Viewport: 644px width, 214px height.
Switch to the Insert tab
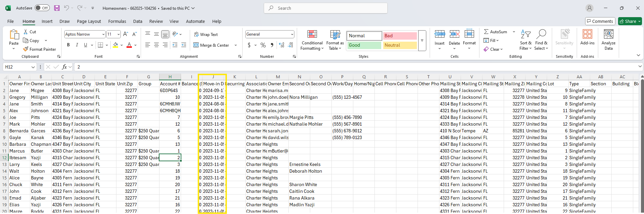47,21
